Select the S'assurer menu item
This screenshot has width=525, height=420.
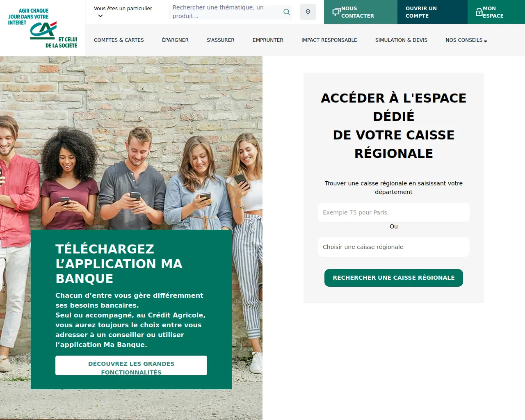coord(221,40)
